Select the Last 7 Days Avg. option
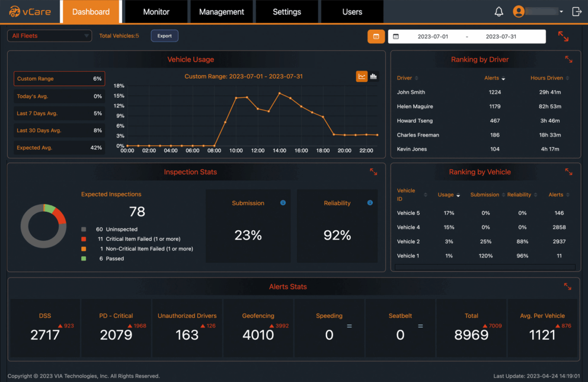Image resolution: width=588 pixels, height=382 pixels. [59, 113]
